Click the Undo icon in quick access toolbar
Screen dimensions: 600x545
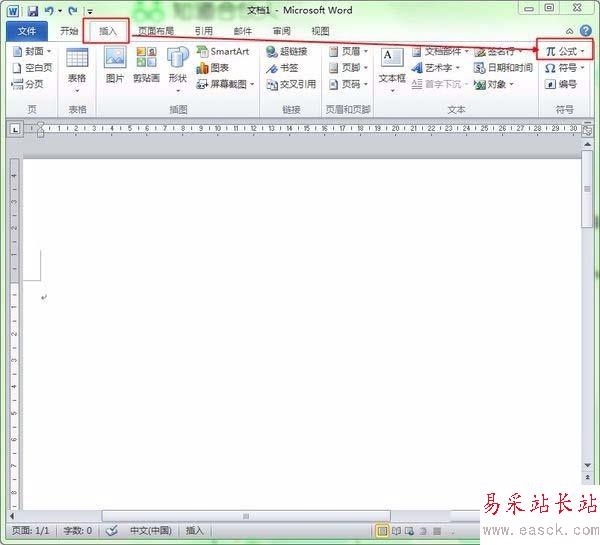point(49,10)
